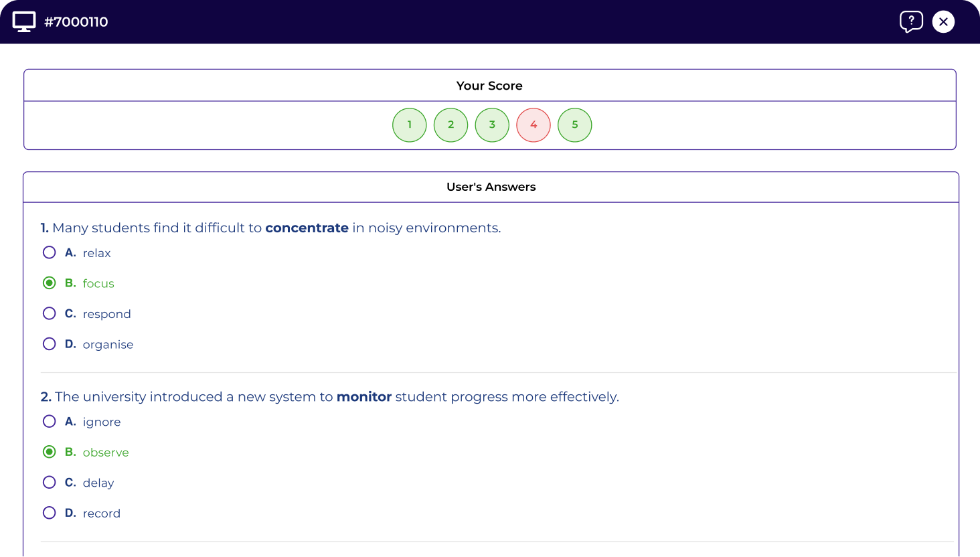Select radio option C respond
The image size is (980, 557).
pyautogui.click(x=50, y=313)
